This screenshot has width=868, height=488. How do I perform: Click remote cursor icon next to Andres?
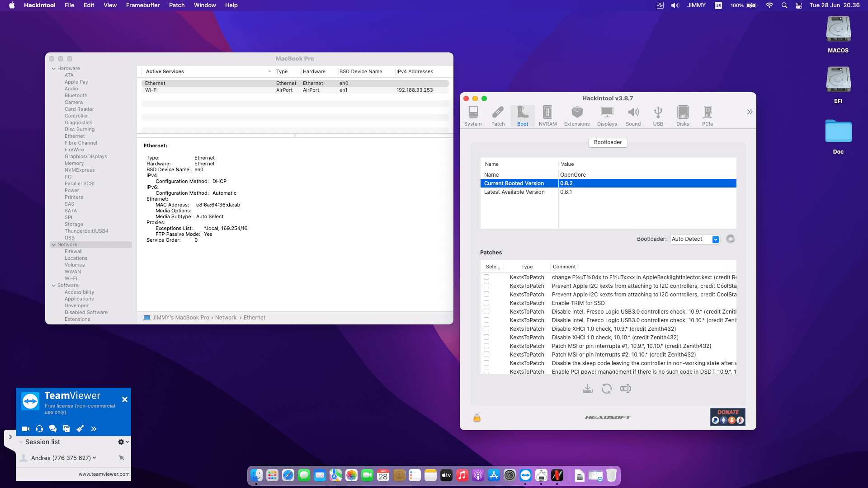(x=122, y=458)
